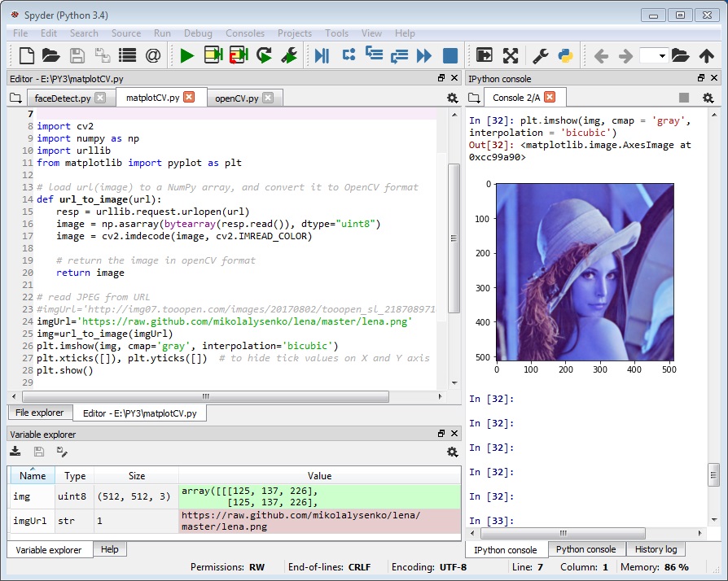Open the IPython console options gear
This screenshot has width=728, height=581.
coord(708,98)
